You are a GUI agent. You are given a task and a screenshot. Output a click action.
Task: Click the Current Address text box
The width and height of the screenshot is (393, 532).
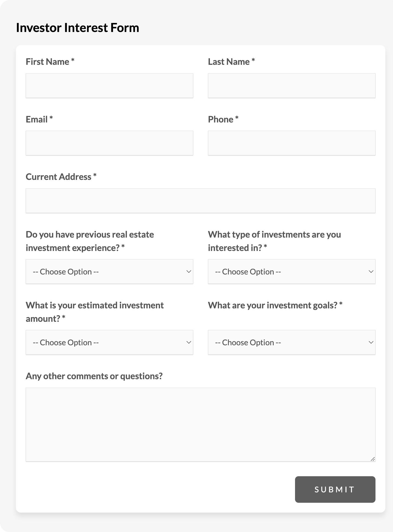click(200, 201)
